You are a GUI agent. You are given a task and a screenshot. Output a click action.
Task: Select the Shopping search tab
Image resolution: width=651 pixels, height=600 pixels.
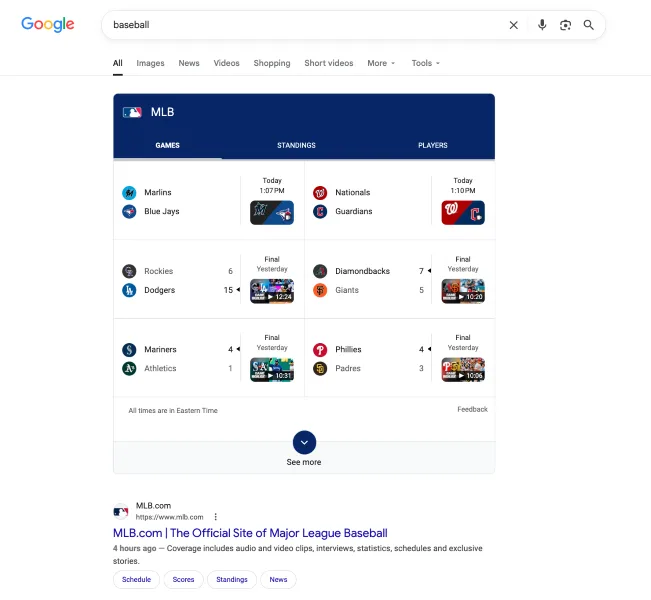pyautogui.click(x=272, y=63)
